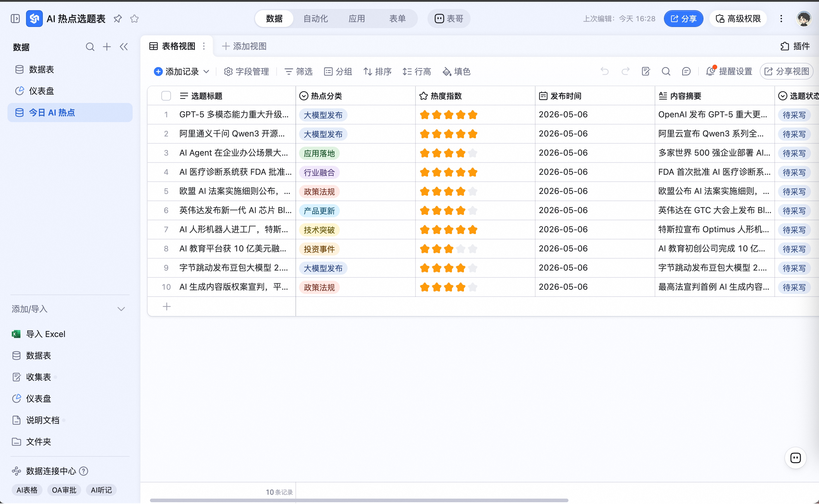Pin the document with the pin icon
Image resolution: width=819 pixels, height=504 pixels.
[x=118, y=19]
